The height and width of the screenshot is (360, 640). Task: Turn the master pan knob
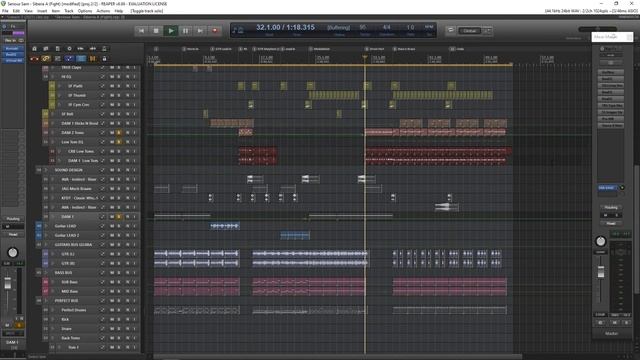click(600, 241)
